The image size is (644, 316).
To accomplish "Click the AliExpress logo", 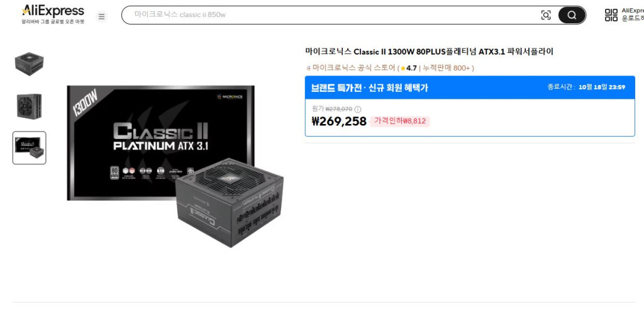I will [x=53, y=14].
